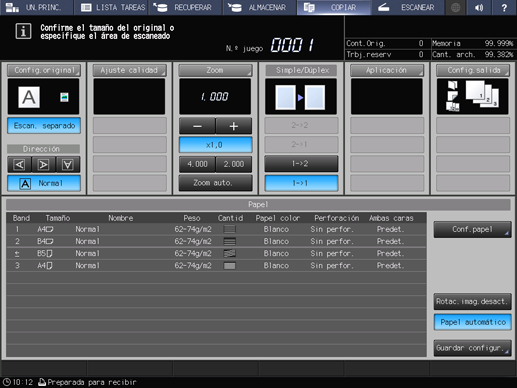
Task: Click B5 tray paper quantity indicator
Action: point(229,254)
